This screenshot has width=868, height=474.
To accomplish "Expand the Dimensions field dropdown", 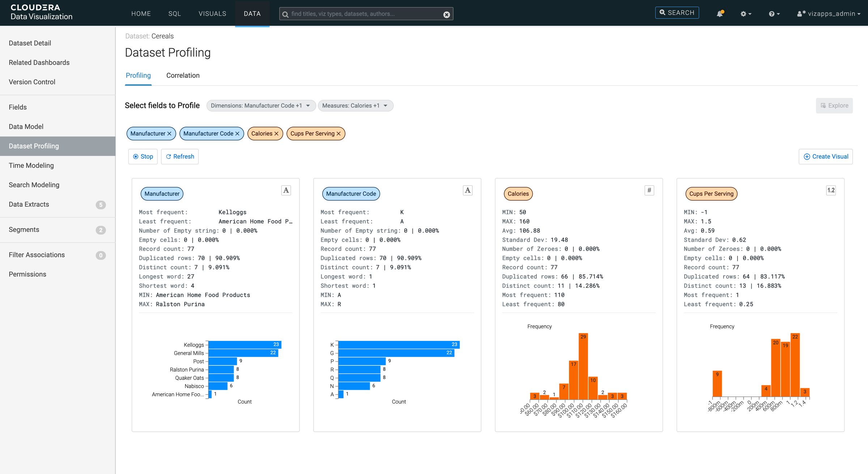I will [x=261, y=106].
